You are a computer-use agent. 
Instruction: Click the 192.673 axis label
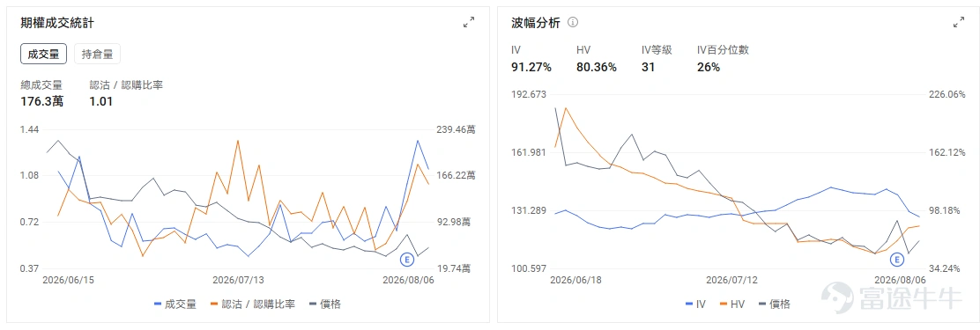coord(528,94)
